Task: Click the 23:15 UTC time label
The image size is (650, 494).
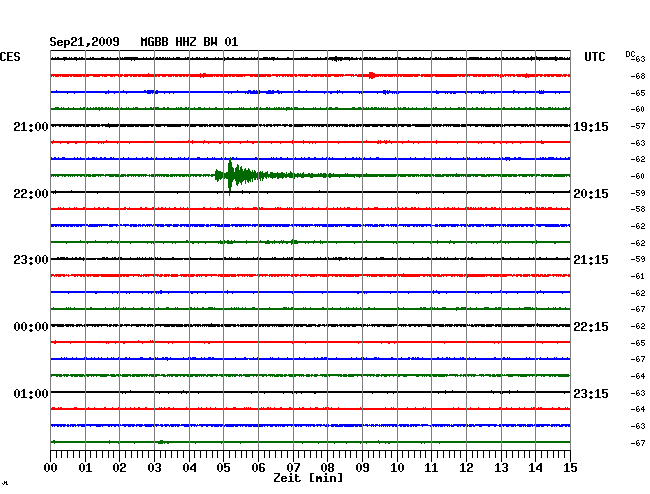Action: click(x=591, y=393)
